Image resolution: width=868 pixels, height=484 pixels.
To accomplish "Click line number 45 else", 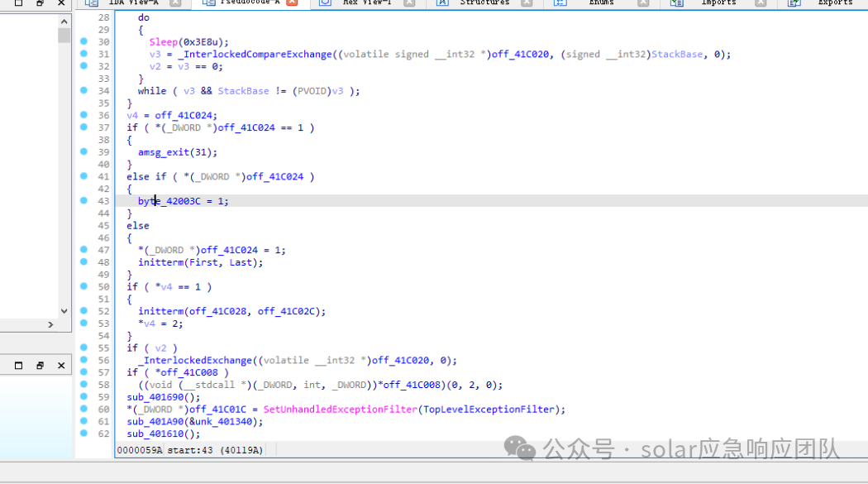I will pyautogui.click(x=103, y=225).
